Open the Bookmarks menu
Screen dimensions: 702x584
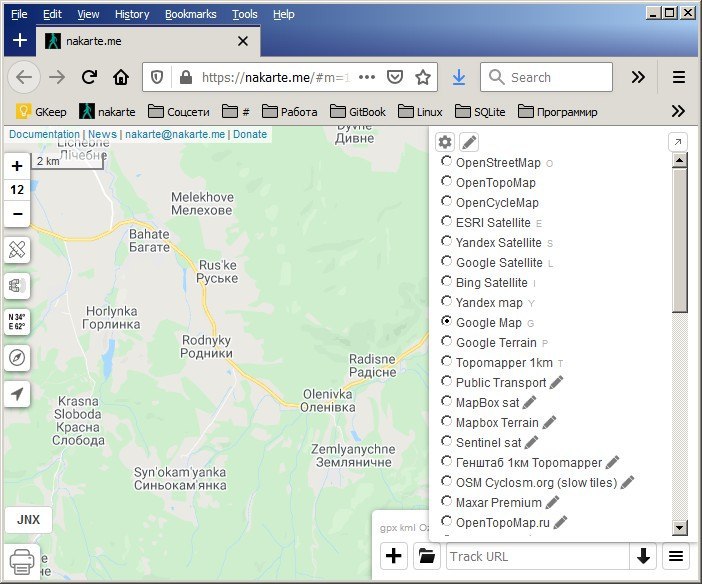point(191,14)
